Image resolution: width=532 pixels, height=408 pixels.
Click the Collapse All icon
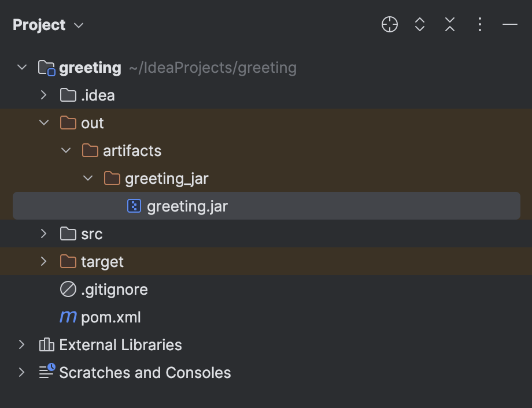(449, 24)
